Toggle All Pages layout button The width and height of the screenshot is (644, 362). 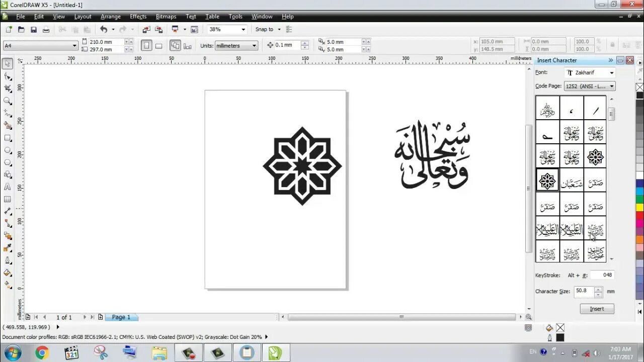point(175,46)
